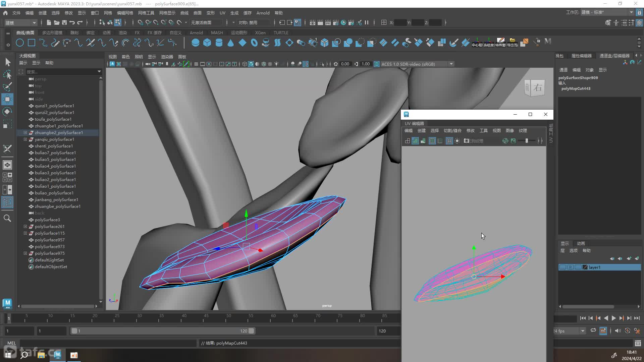Viewport: 644px width, 362px height.
Task: Open the 切割/缝合 menu in the UV editor
Action: (x=452, y=131)
